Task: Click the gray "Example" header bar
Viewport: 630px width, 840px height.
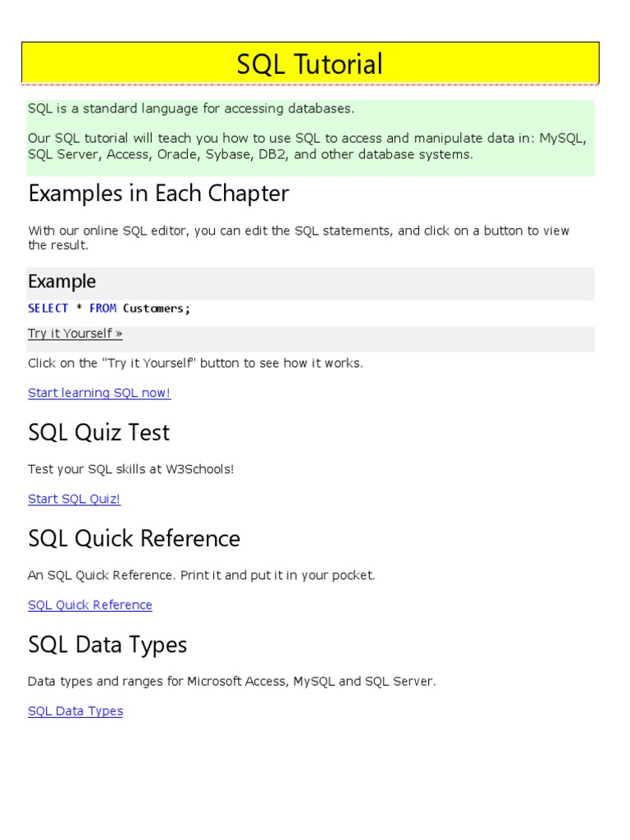Action: coord(310,282)
